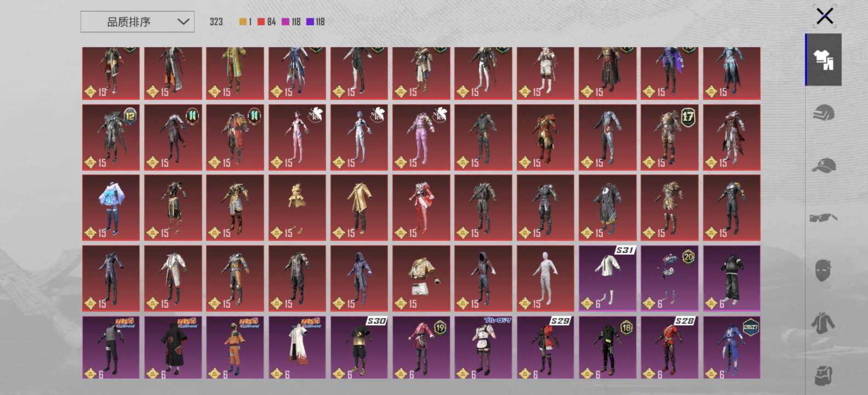Pick the black puffer jacket outfit

click(732, 278)
